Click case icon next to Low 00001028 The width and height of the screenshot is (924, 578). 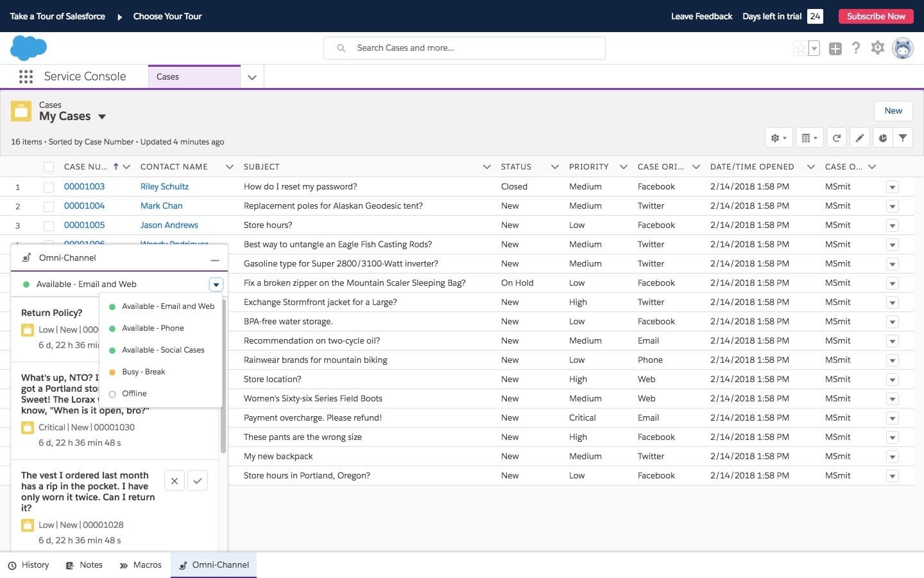point(28,525)
